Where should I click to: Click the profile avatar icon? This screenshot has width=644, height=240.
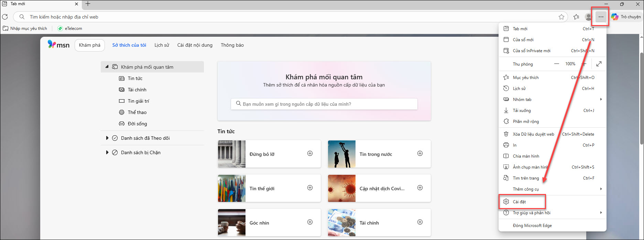tap(588, 17)
